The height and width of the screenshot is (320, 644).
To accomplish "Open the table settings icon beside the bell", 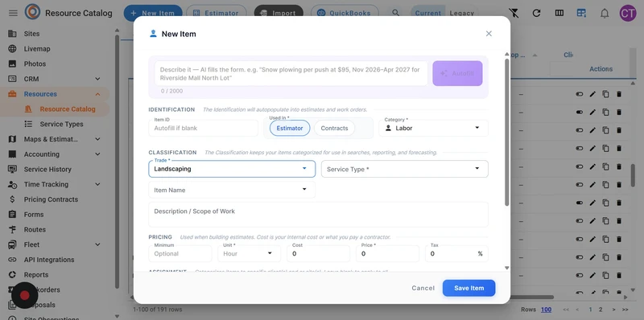I will [x=581, y=13].
